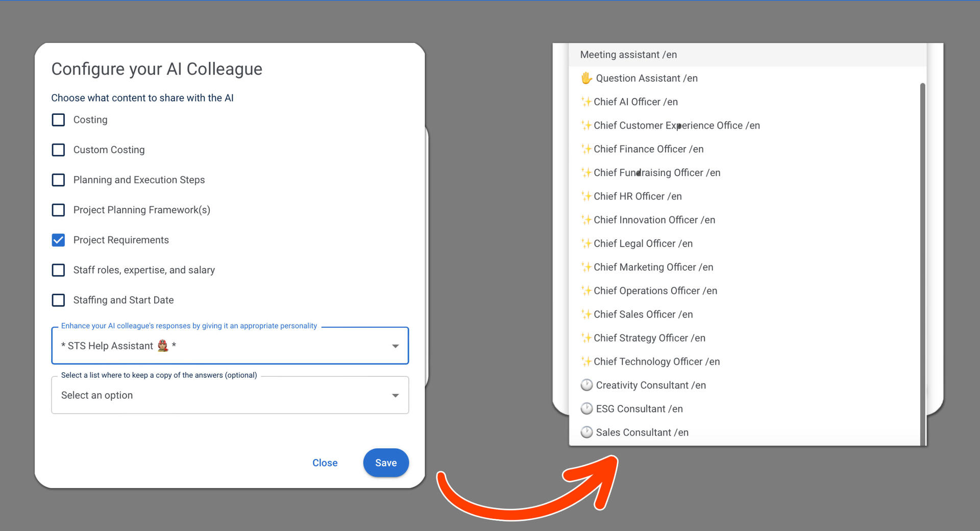Tick the Staffing and Start Date checkbox
Viewport: 980px width, 531px height.
click(59, 300)
